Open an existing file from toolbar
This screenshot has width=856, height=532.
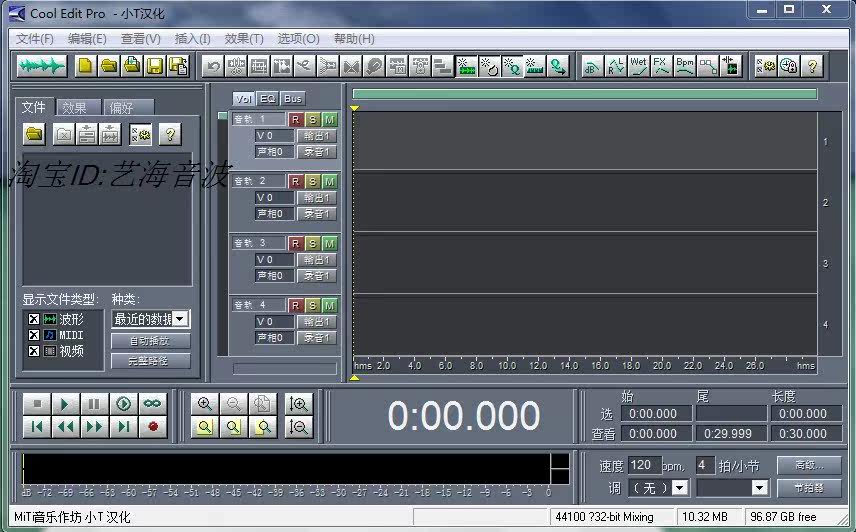tap(109, 67)
